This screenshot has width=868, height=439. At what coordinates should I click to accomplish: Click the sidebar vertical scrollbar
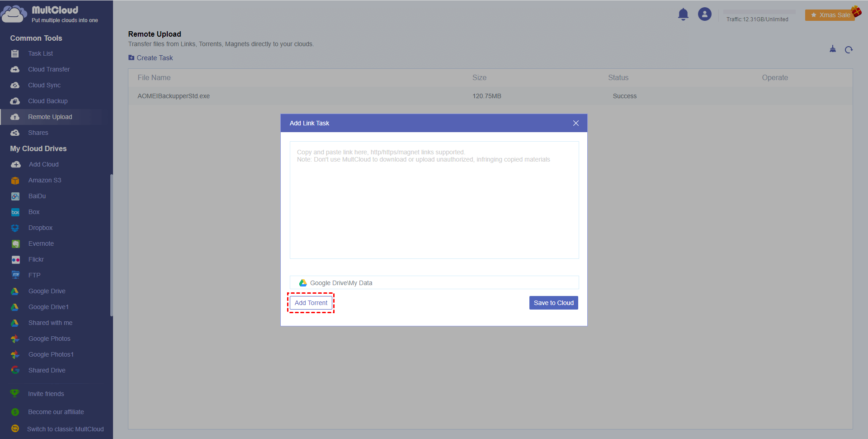(x=111, y=244)
